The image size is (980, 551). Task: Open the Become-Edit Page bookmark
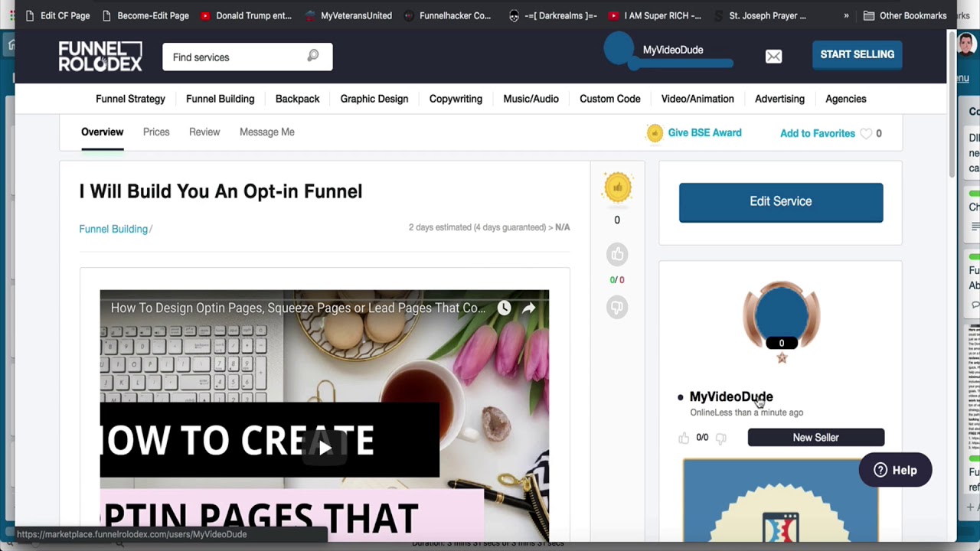145,15
